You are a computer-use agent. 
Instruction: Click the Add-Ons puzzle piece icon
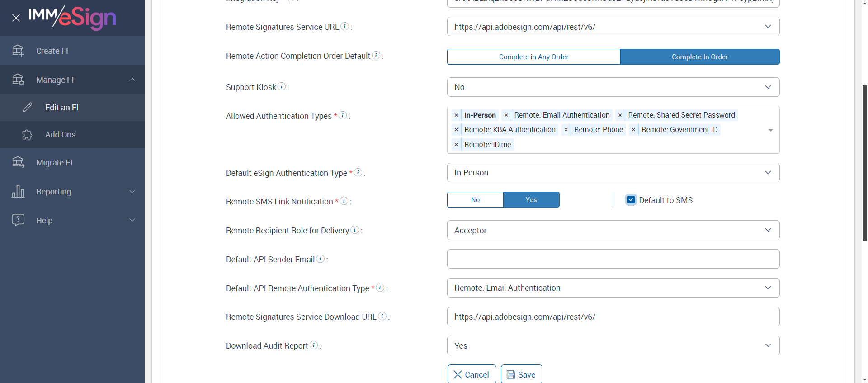[x=27, y=135]
